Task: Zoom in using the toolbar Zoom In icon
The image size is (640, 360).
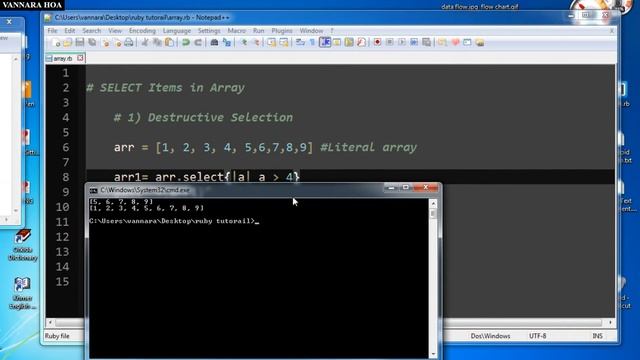Action: pyautogui.click(x=244, y=42)
